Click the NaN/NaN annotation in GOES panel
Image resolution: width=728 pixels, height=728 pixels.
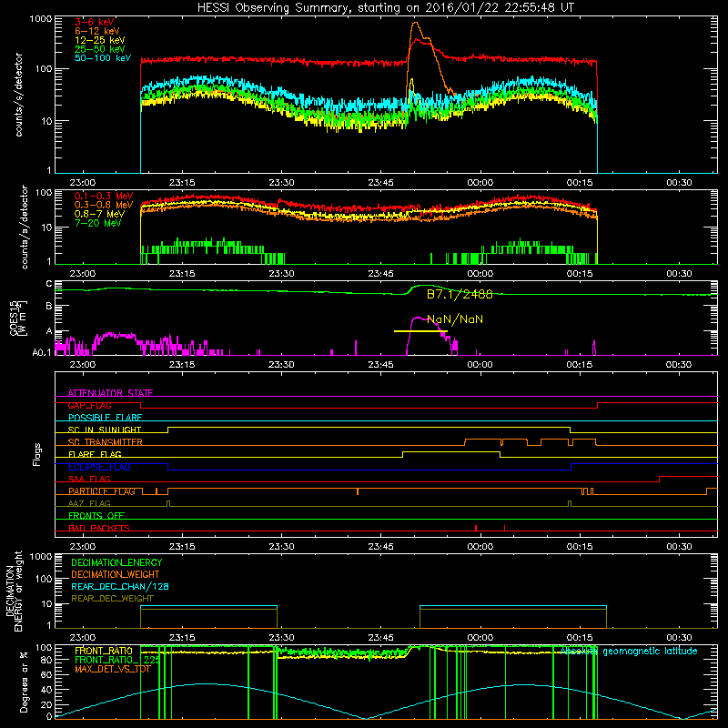point(455,319)
